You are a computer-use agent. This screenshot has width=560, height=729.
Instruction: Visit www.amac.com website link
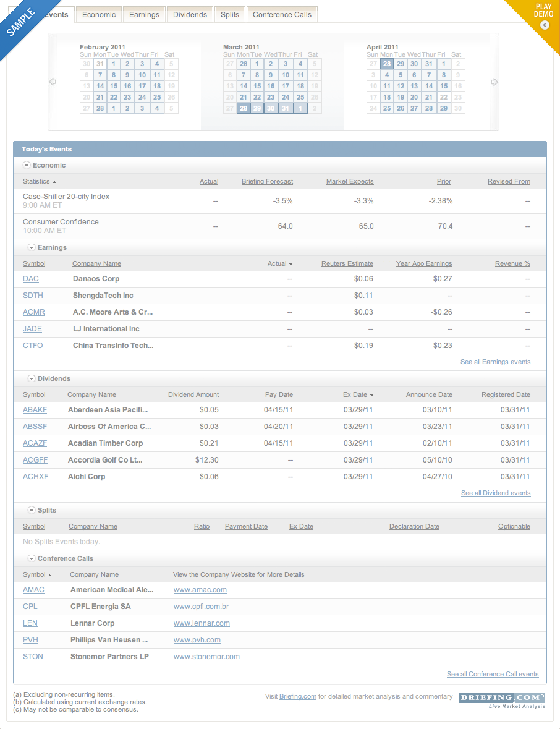200,589
